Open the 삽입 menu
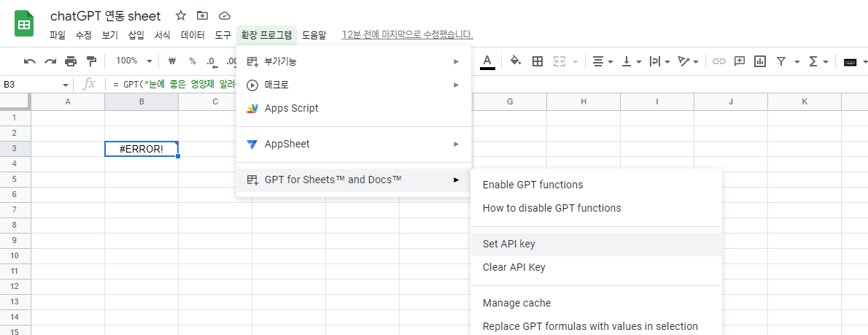 click(x=136, y=35)
